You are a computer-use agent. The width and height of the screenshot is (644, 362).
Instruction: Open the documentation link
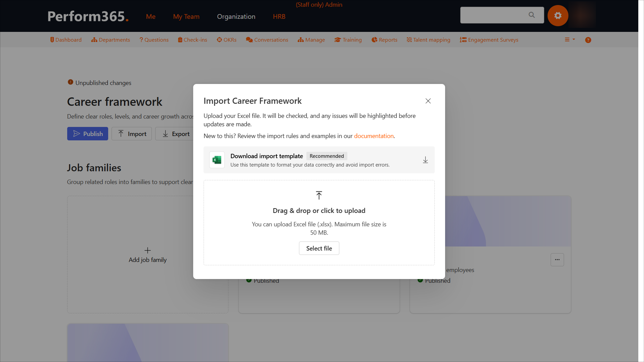tap(374, 136)
